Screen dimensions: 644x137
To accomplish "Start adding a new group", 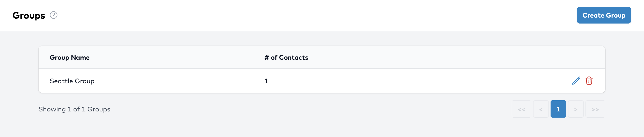I will click(604, 15).
